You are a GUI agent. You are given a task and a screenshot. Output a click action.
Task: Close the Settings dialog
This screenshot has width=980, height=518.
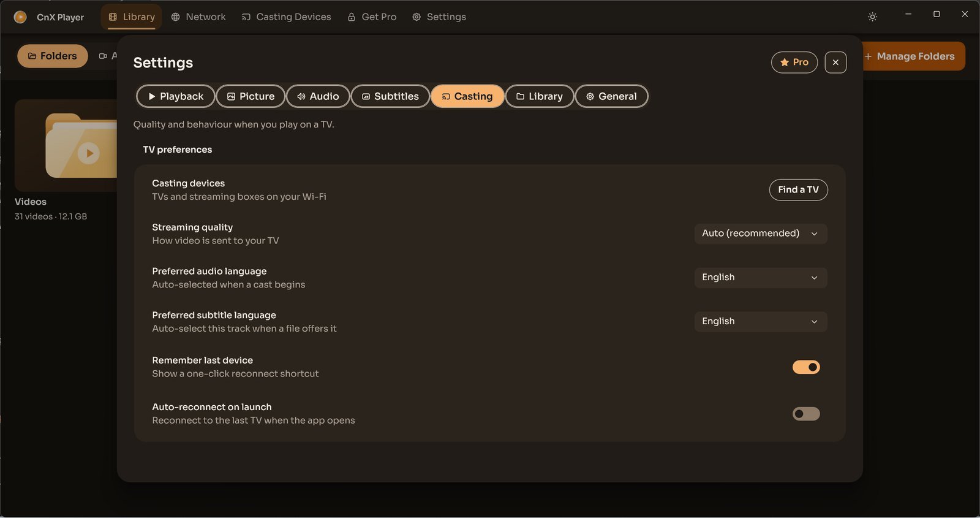pos(835,62)
